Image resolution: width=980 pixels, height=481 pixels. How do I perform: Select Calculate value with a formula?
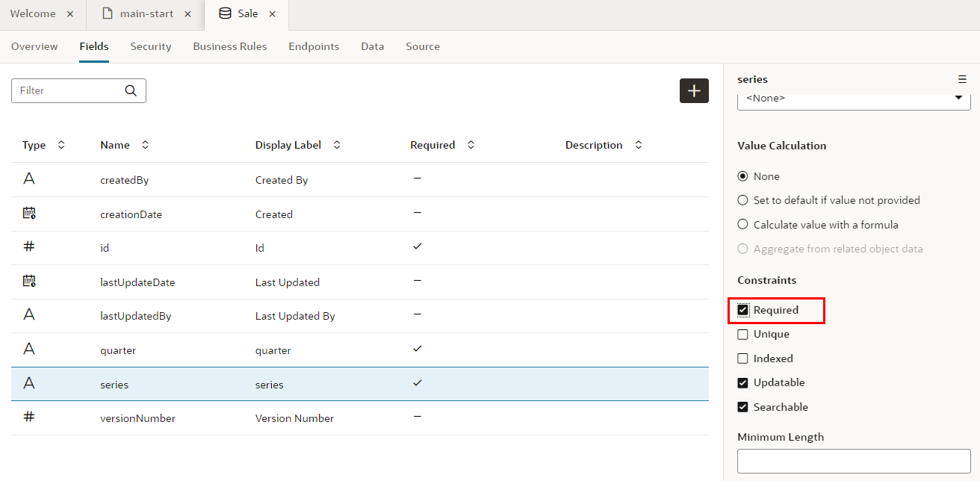pos(742,224)
